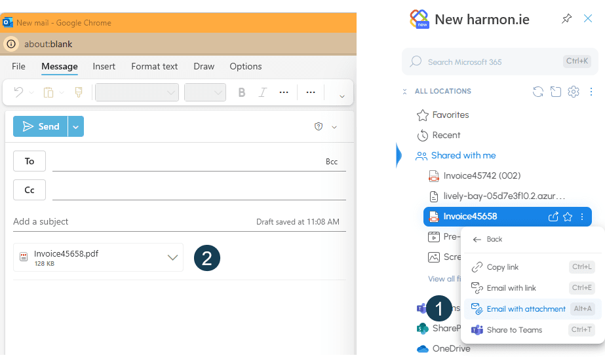This screenshot has height=364, width=605.
Task: Open ALL LOCATIONS more options menu
Action: pos(591,92)
